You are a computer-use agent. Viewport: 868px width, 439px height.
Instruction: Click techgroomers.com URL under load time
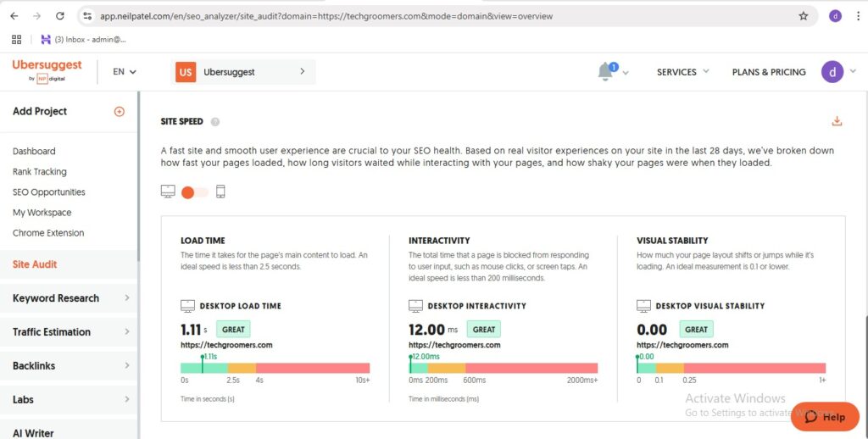(226, 345)
